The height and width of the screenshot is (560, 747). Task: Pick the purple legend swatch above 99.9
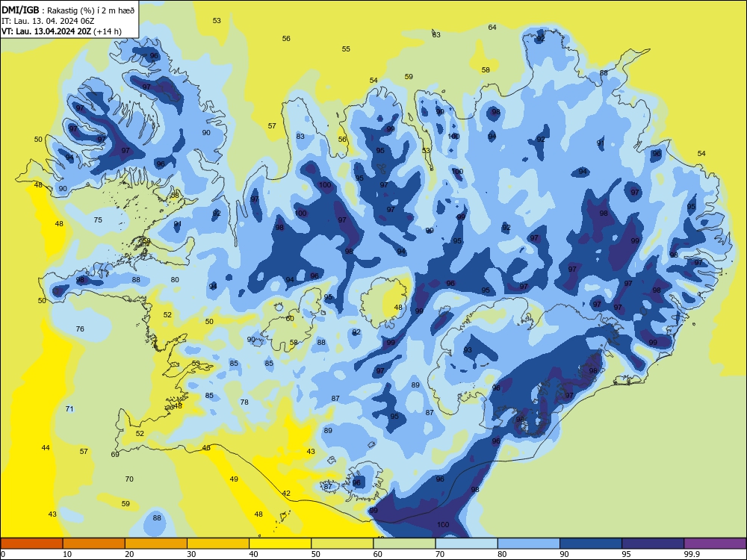(715, 544)
